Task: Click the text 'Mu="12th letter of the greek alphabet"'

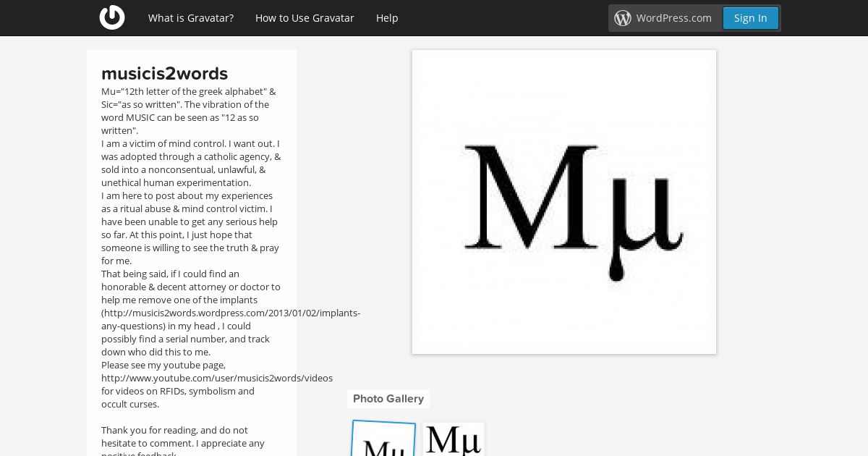Action: click(184, 91)
